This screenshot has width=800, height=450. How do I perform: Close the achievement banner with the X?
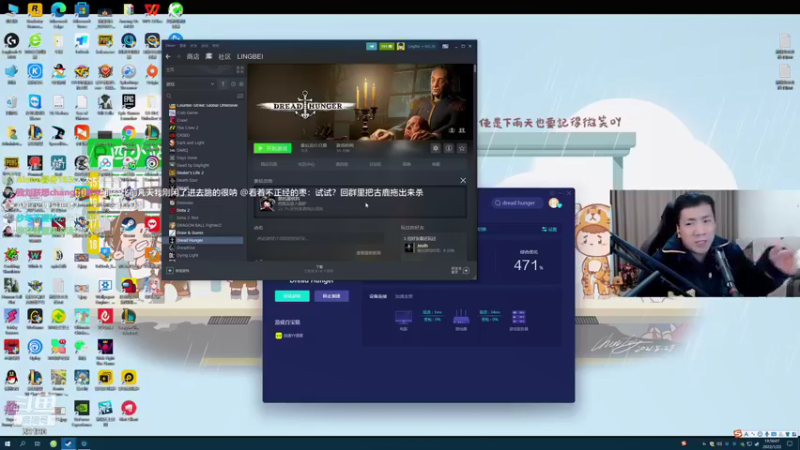463,180
